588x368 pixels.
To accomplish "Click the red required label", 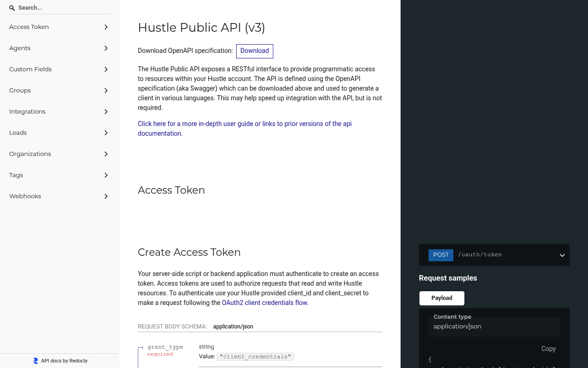I will (x=160, y=354).
